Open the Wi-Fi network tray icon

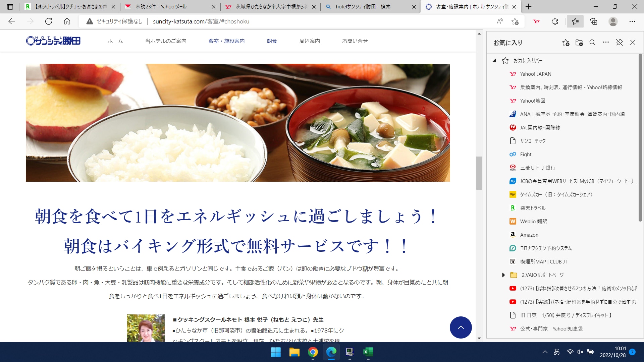pos(570,352)
